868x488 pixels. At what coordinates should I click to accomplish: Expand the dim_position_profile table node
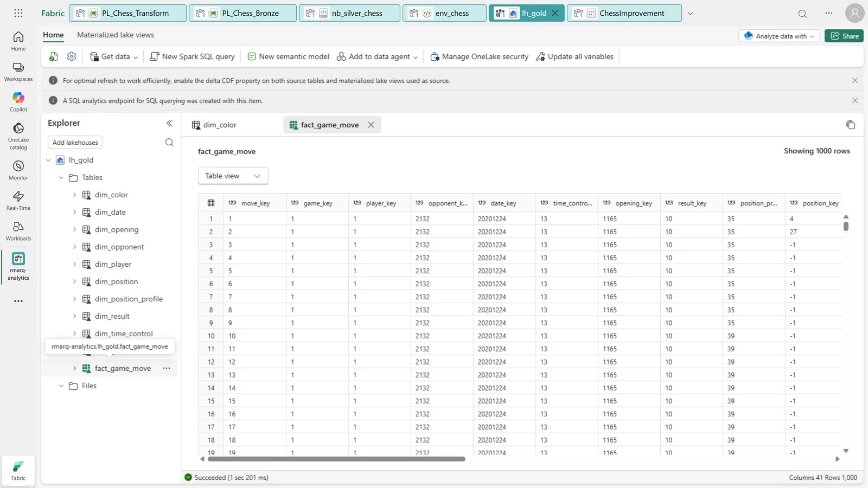(74, 299)
